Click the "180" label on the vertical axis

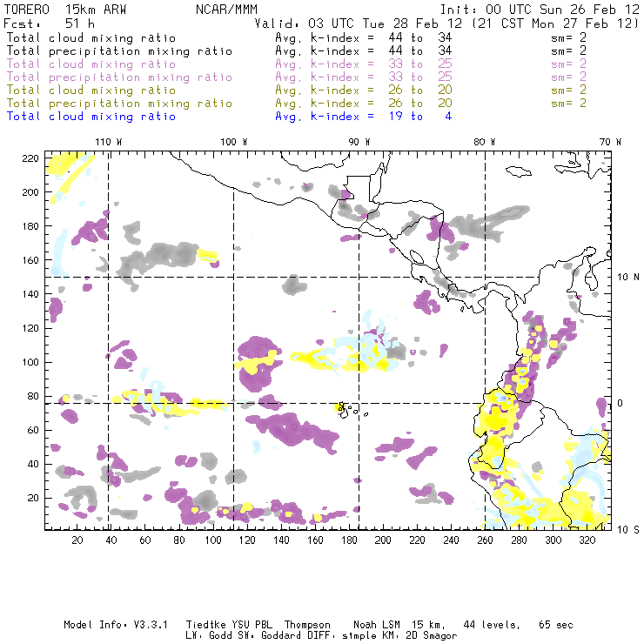click(x=30, y=226)
